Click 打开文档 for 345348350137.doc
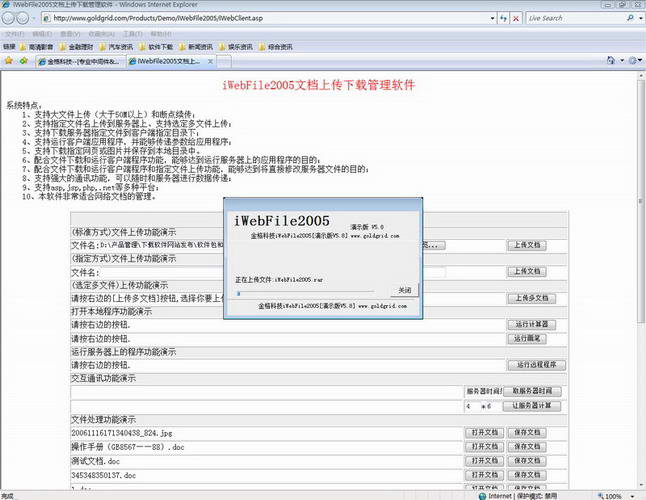Screen dimensions: 646x500 (x=484, y=475)
